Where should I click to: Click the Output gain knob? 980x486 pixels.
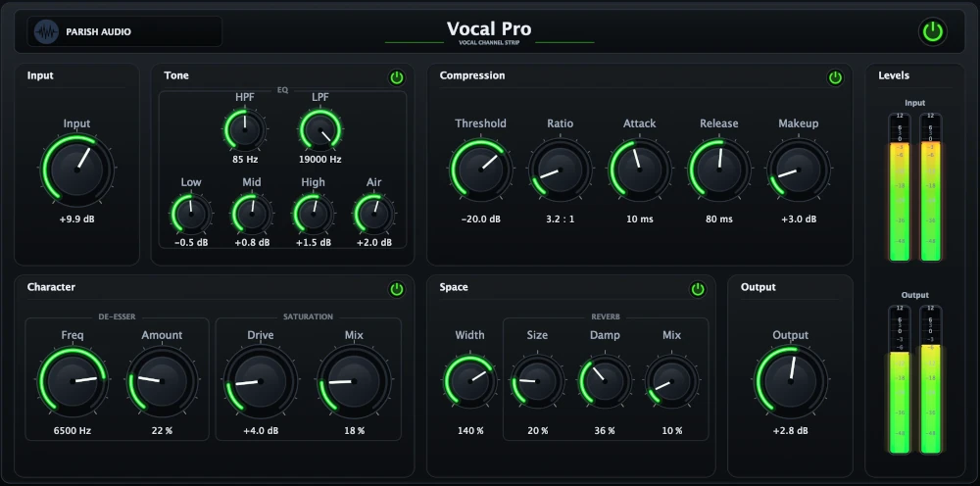(x=791, y=381)
